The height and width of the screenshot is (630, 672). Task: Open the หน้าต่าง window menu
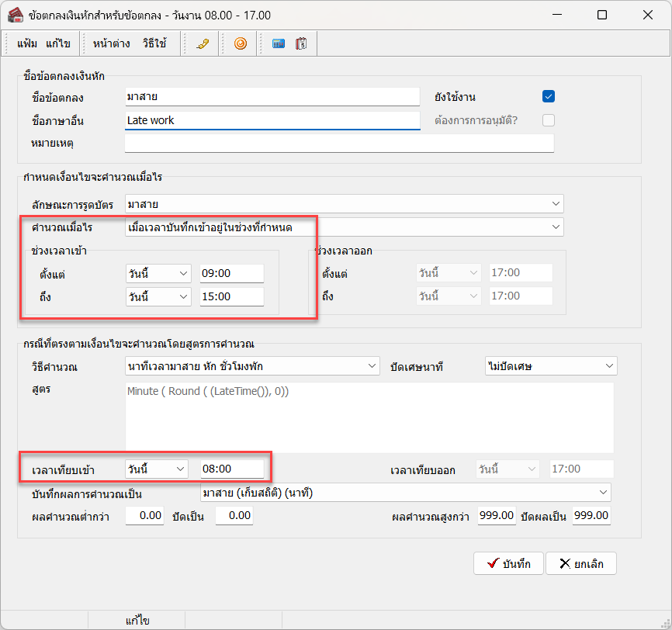111,44
